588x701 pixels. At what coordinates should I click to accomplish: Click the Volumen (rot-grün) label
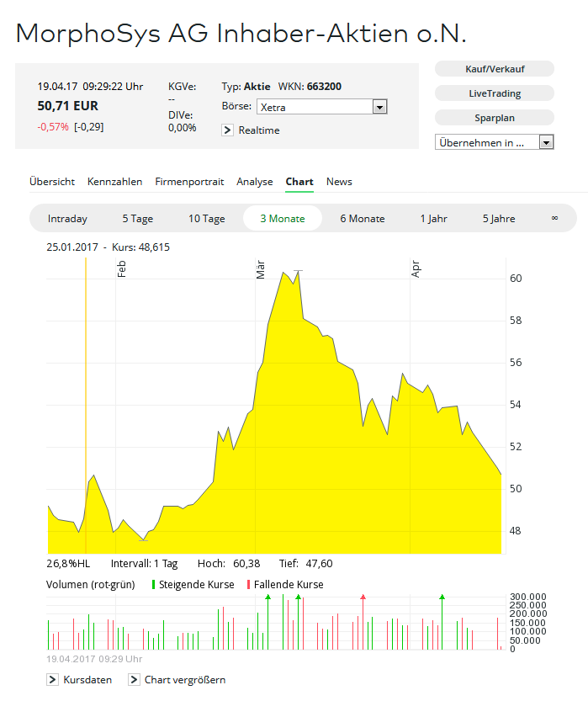point(91,584)
